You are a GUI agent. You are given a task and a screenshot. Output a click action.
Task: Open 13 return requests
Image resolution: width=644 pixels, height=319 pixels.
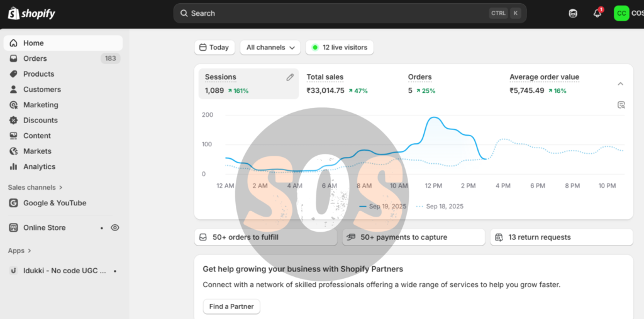pyautogui.click(x=562, y=237)
